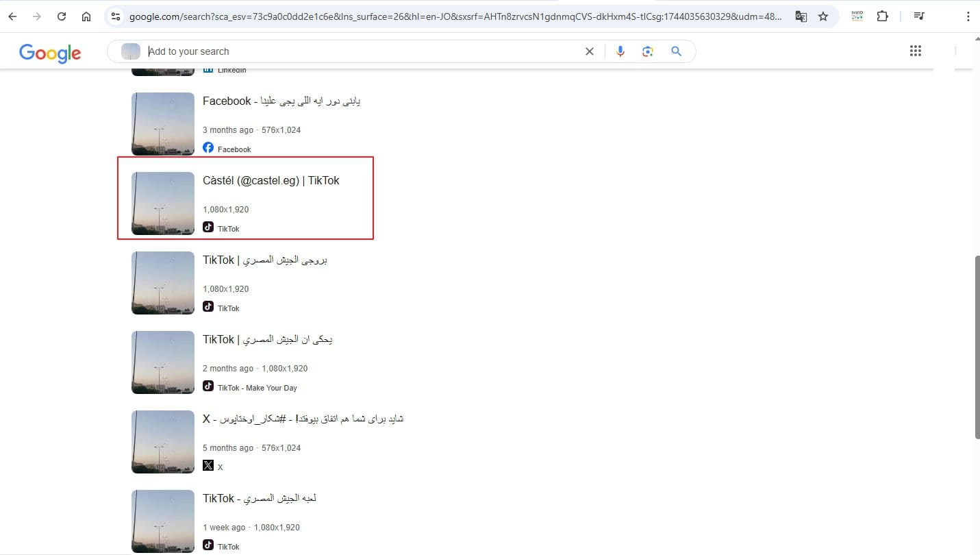Open Càstél (@castel.eg) TikTok result

tap(271, 181)
